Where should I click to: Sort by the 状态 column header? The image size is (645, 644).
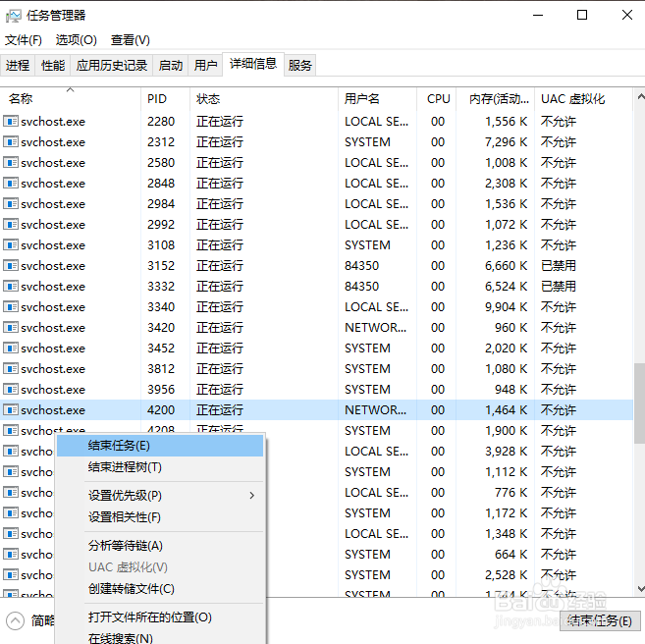[x=264, y=99]
